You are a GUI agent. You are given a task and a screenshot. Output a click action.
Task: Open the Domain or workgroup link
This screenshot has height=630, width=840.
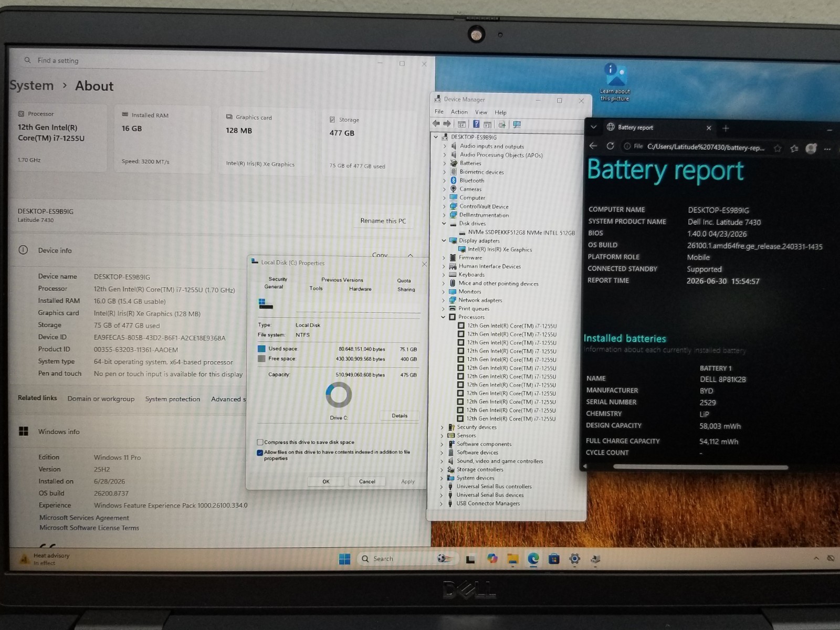[101, 399]
